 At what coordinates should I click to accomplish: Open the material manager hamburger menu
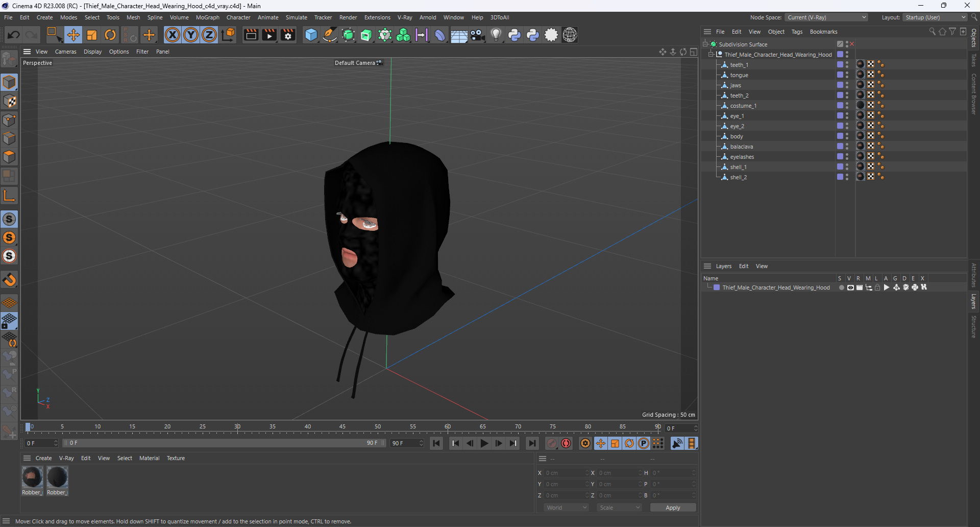coord(27,458)
